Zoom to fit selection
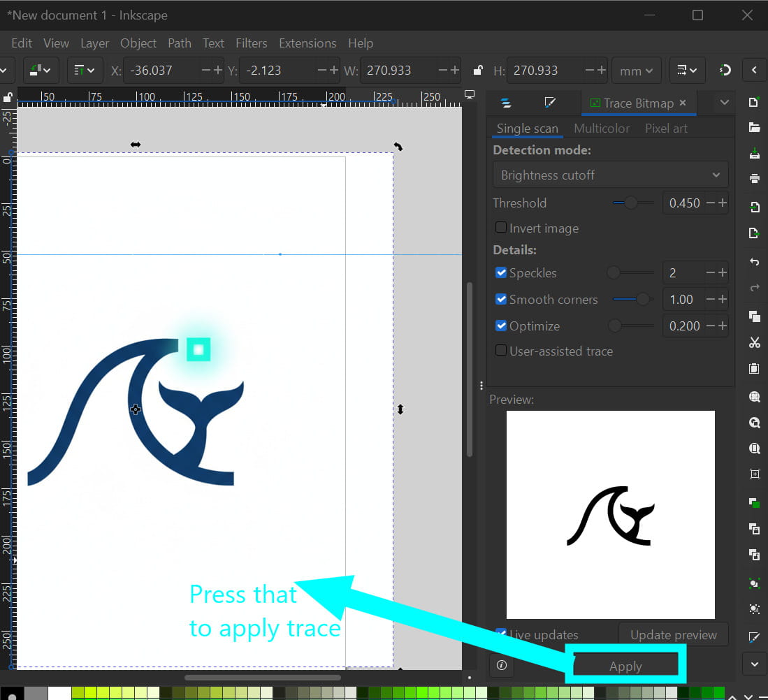Screen dimensions: 768x700 click(x=754, y=397)
